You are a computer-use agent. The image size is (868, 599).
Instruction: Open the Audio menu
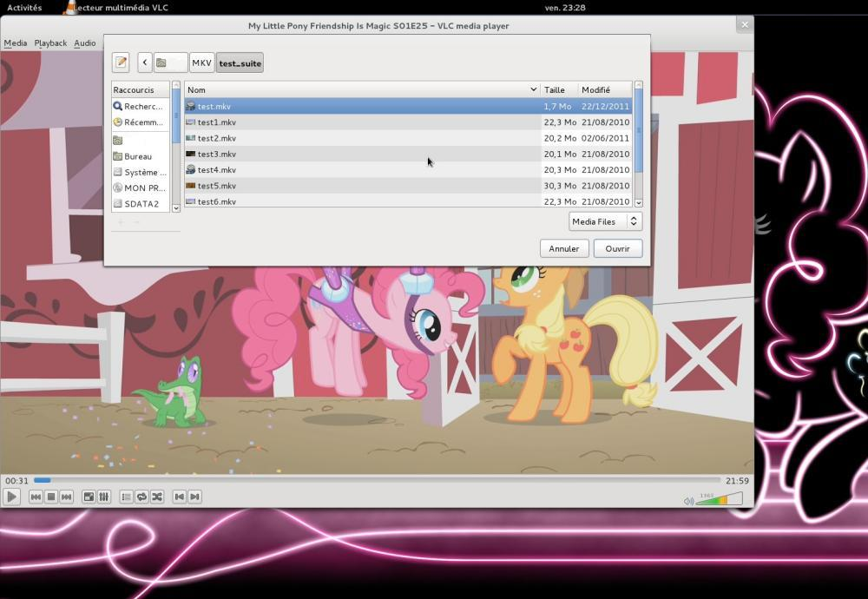point(85,43)
